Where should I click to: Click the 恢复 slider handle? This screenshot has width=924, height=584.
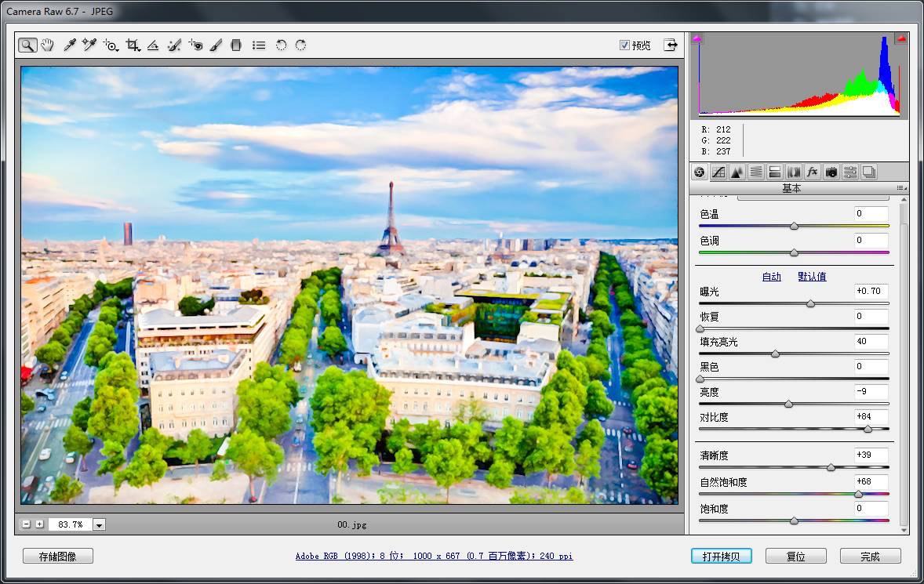click(x=700, y=329)
